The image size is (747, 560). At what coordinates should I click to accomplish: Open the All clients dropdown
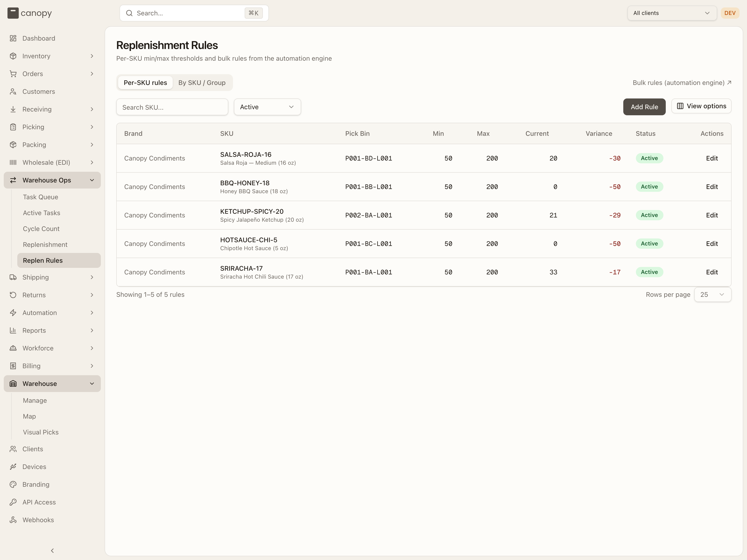pos(672,13)
